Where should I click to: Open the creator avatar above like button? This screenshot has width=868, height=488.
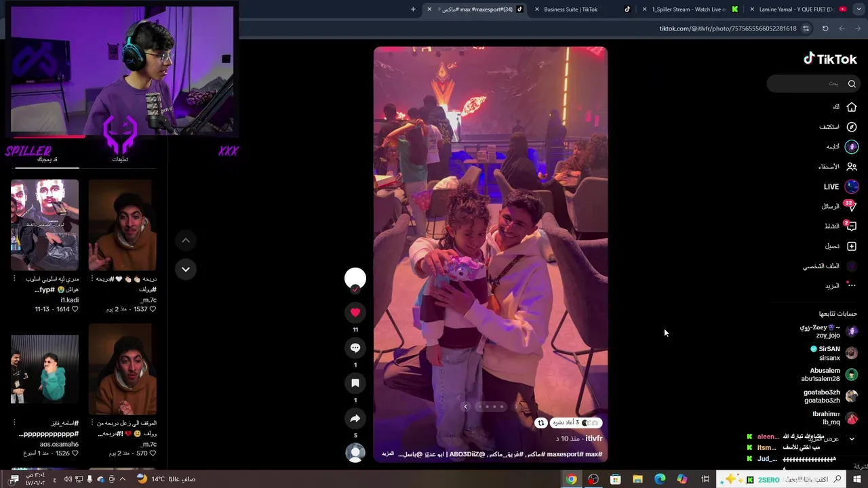(x=355, y=278)
